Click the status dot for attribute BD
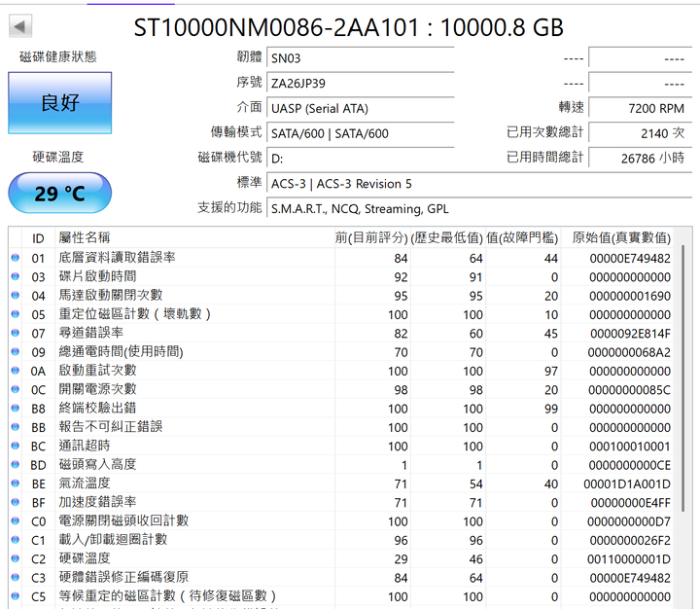 click(16, 465)
